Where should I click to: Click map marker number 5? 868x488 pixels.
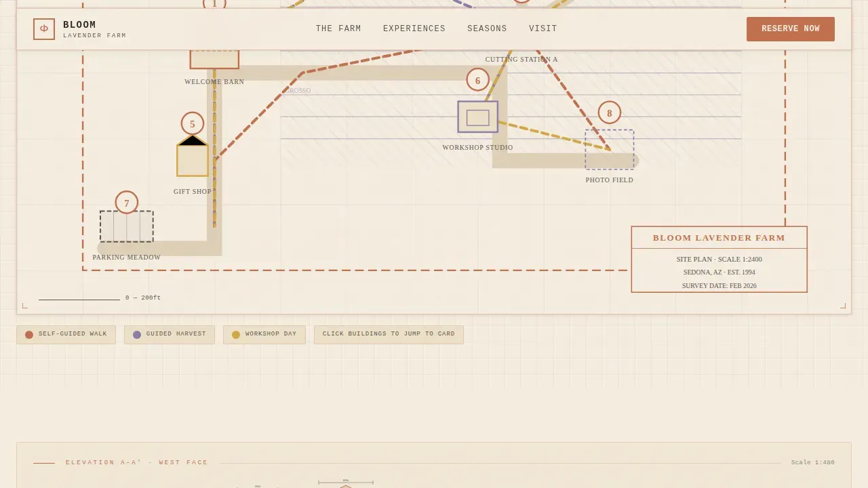[x=193, y=123]
